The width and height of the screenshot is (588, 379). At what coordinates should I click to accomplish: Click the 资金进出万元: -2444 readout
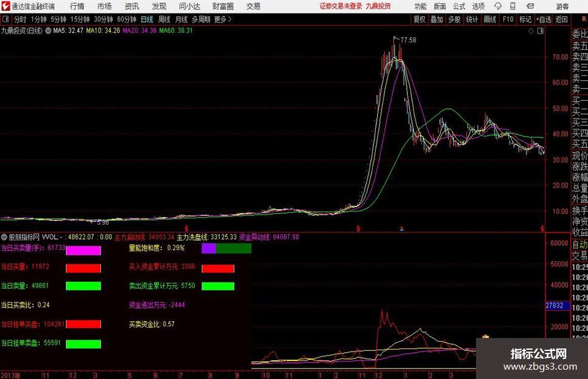tap(157, 305)
